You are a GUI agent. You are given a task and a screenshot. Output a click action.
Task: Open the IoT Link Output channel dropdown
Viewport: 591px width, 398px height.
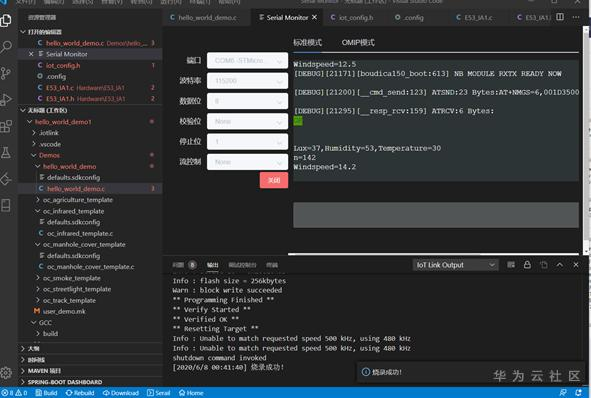click(x=455, y=265)
